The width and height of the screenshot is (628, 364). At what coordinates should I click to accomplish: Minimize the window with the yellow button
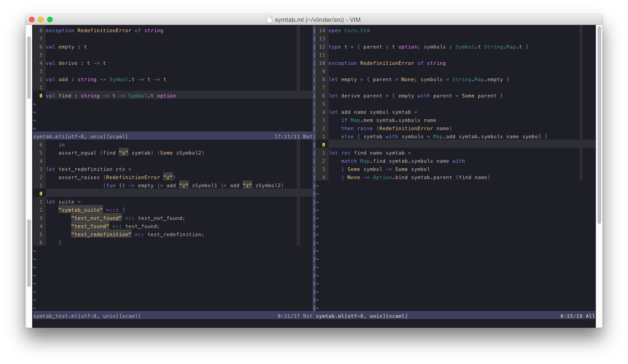coord(41,19)
